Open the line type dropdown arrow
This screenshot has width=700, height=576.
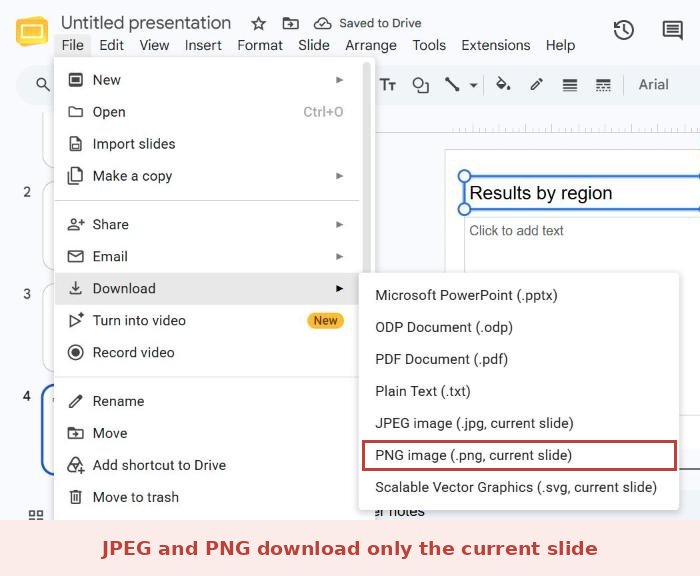point(474,85)
